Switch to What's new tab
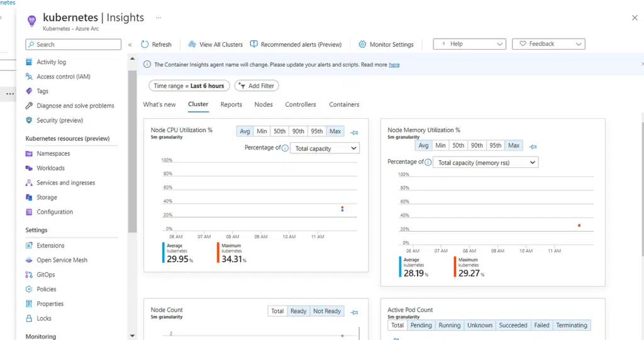This screenshot has width=644, height=340. [159, 105]
